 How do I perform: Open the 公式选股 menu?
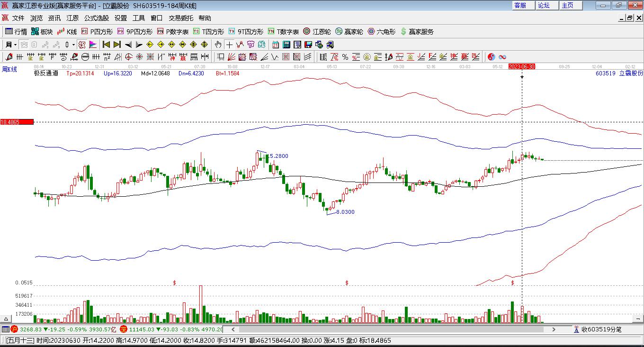[97, 18]
